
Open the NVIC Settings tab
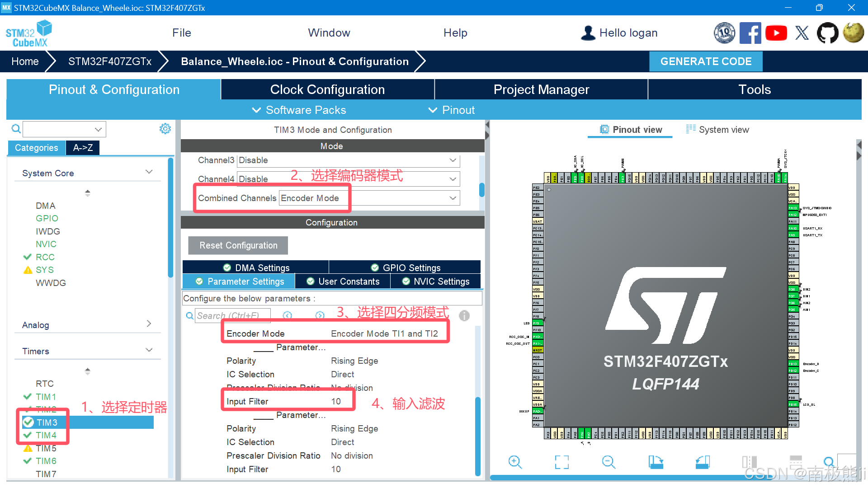(436, 281)
